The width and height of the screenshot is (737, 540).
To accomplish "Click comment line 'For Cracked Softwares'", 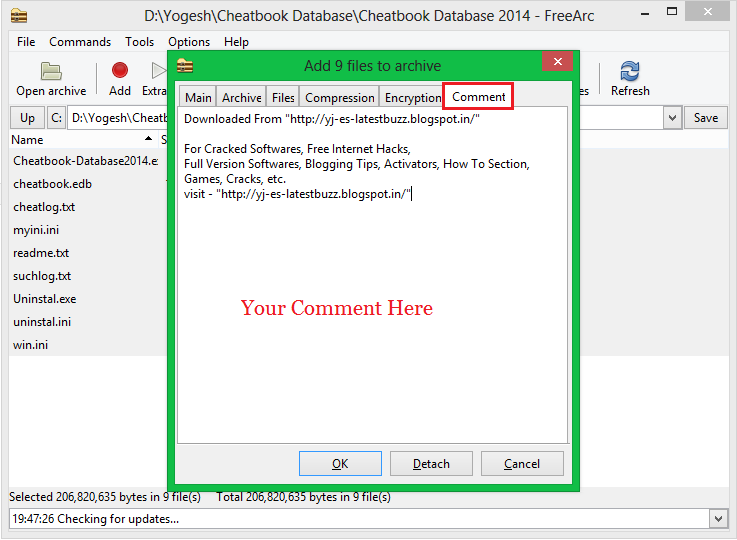I will click(x=297, y=149).
